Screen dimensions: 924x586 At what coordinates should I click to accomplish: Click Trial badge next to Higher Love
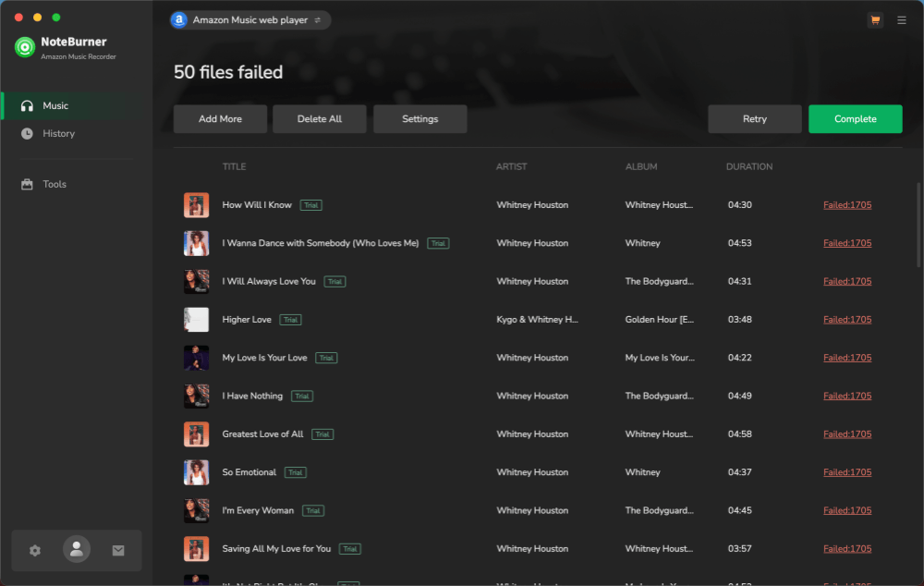click(x=290, y=320)
